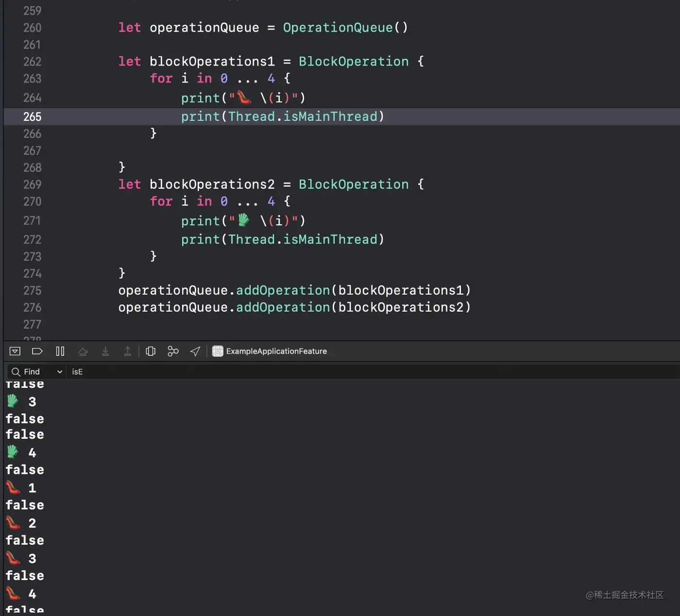Open the Debug View Hierarchy icon

pos(151,351)
